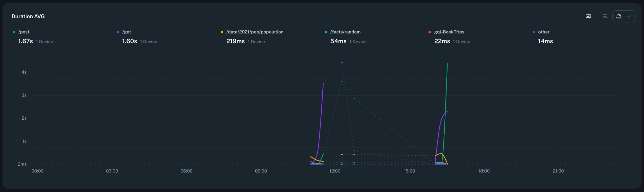This screenshot has height=192, width=644.
Task: Click the gql-BookTrips pink legend dot
Action: click(x=430, y=32)
